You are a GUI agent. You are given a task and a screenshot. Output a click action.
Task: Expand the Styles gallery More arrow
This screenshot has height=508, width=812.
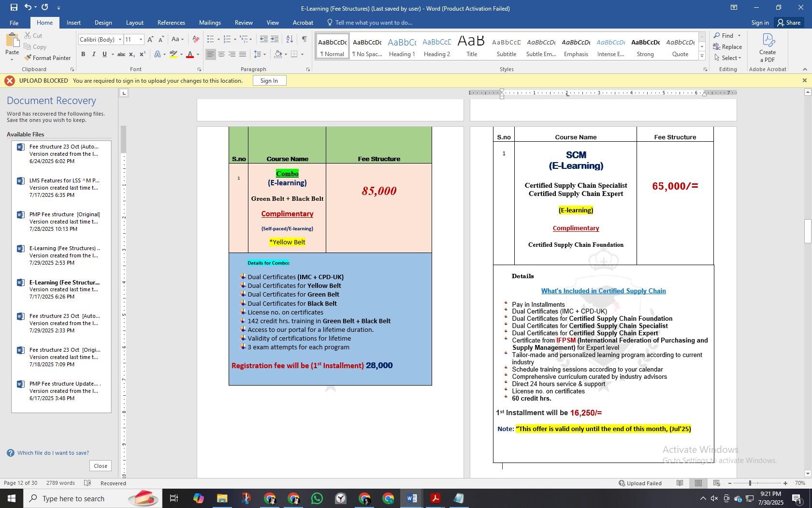point(702,56)
